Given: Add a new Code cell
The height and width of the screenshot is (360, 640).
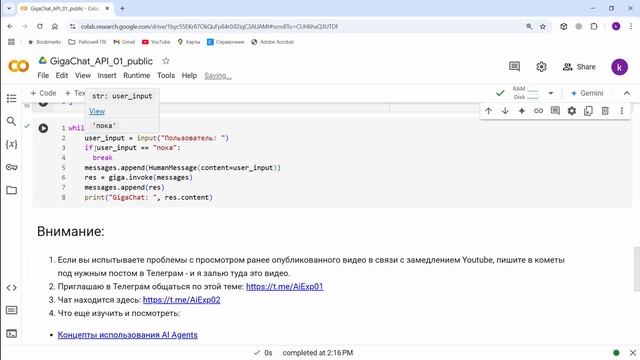Looking at the screenshot, I should point(43,93).
